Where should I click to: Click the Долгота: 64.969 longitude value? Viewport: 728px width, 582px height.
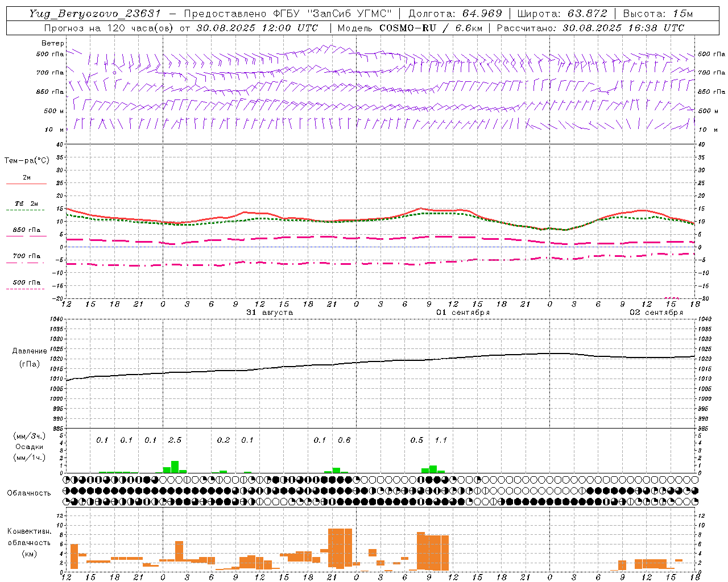(455, 14)
